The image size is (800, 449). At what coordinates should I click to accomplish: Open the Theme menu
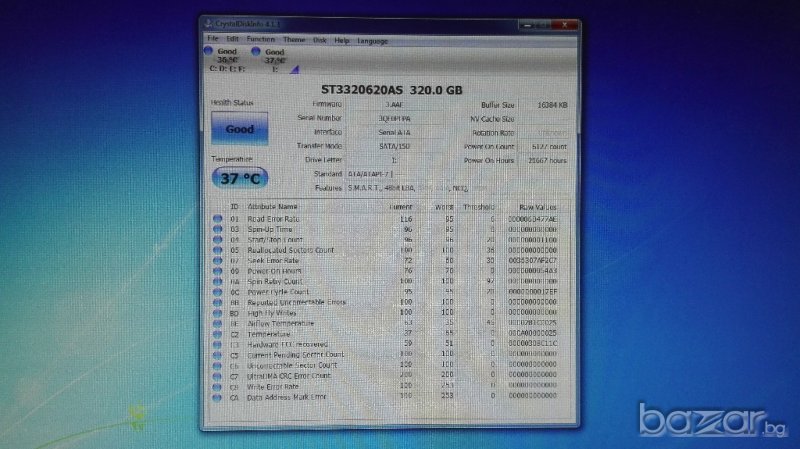tap(294, 40)
